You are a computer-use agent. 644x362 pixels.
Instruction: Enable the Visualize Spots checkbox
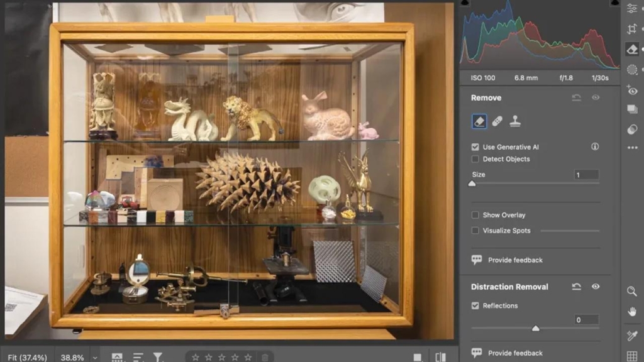coord(475,231)
